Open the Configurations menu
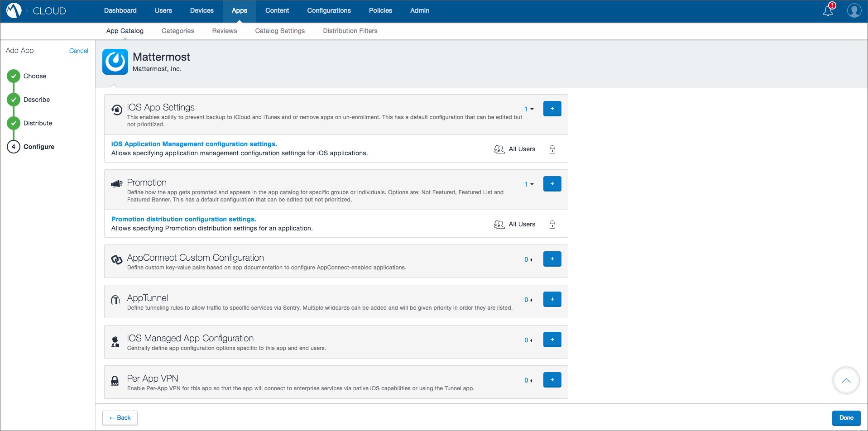868x431 pixels. (x=329, y=10)
